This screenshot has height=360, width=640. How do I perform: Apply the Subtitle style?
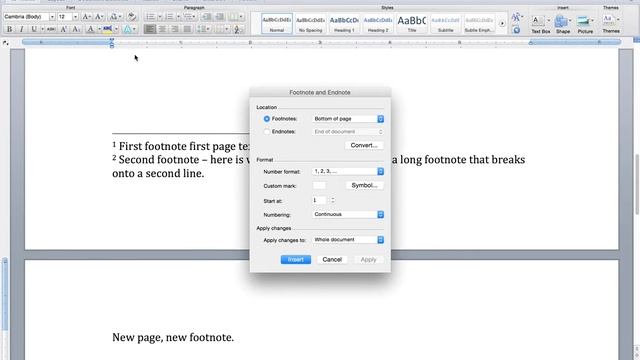click(445, 24)
